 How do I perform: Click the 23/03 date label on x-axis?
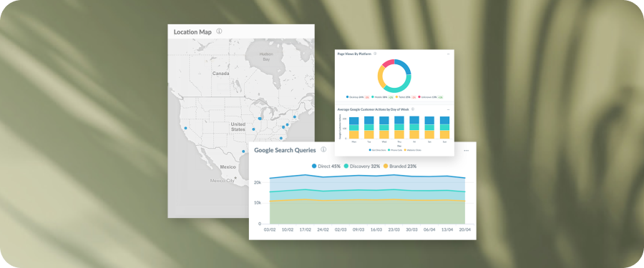pos(394,230)
